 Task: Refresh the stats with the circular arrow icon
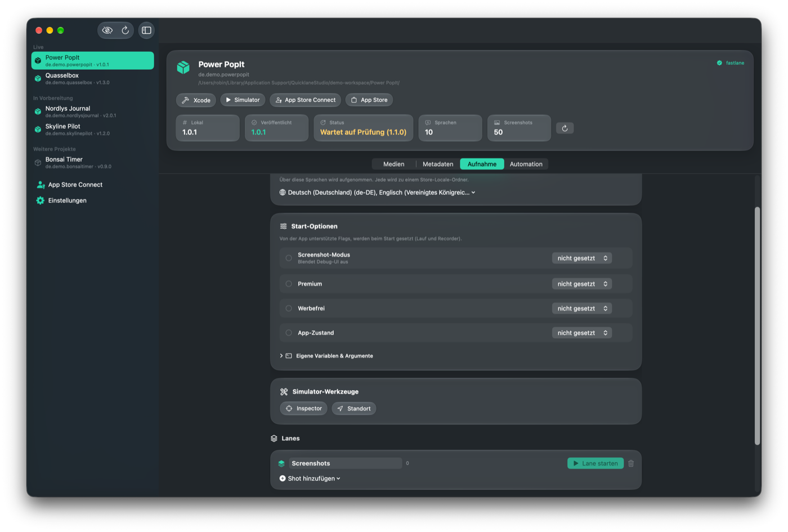(565, 128)
